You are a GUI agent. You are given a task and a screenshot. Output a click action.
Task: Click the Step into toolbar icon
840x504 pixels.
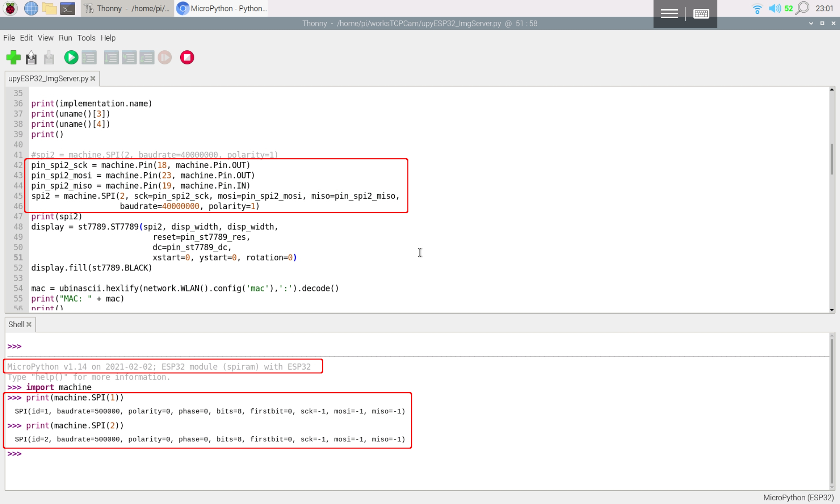pyautogui.click(x=129, y=58)
